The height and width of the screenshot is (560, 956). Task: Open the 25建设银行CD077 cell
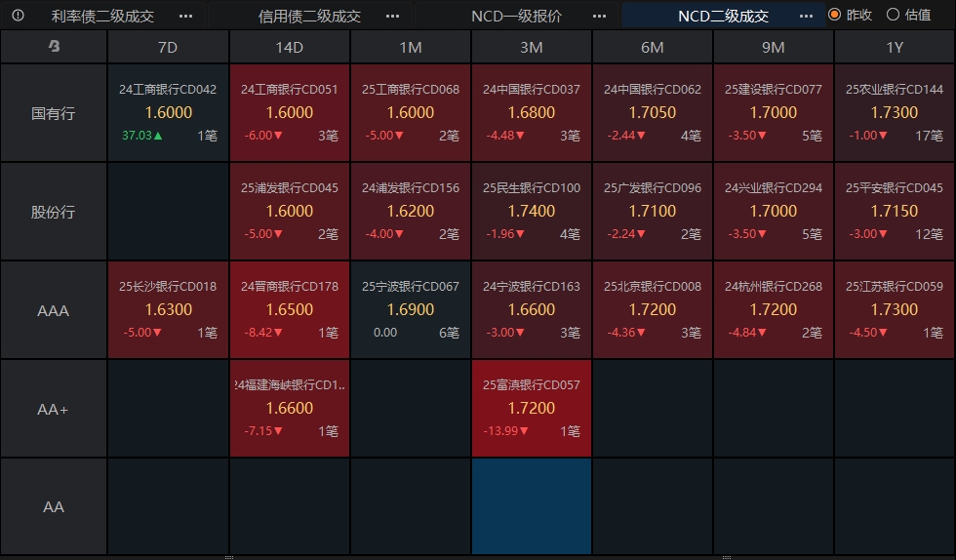[x=773, y=113]
